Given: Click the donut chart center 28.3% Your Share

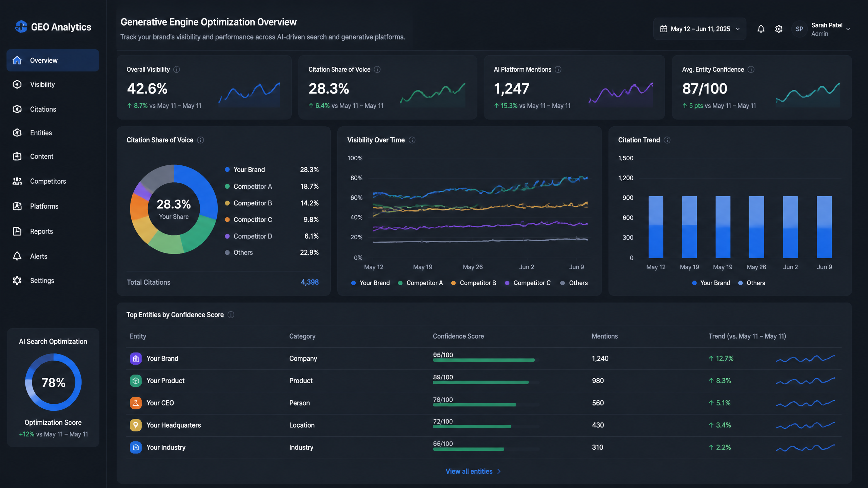Looking at the screenshot, I should pos(174,209).
